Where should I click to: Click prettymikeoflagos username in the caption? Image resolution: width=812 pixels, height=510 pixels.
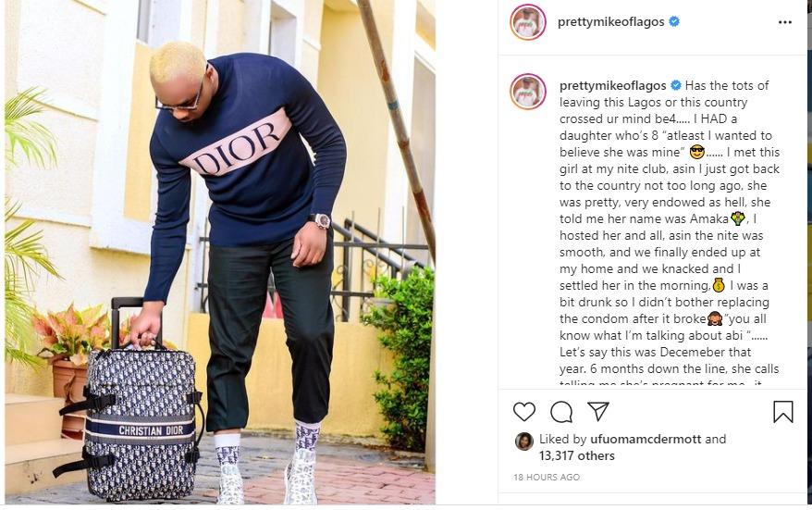point(613,85)
